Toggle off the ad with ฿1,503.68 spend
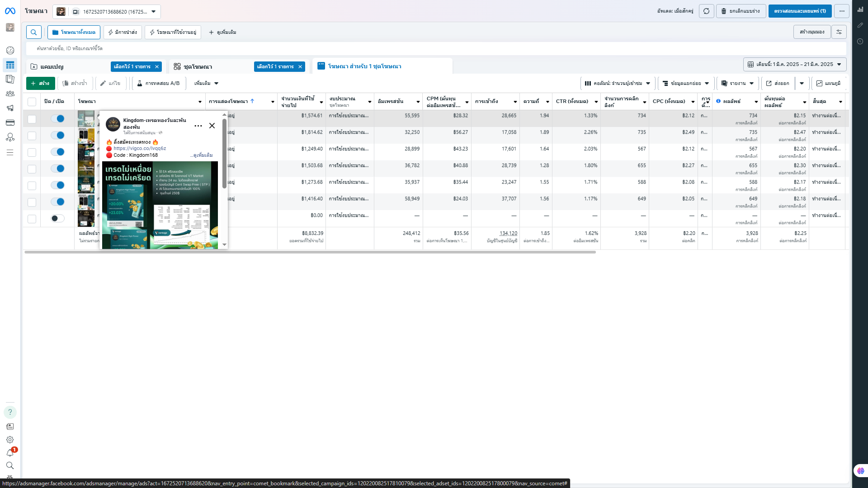Viewport: 868px width, 488px height. click(x=57, y=169)
